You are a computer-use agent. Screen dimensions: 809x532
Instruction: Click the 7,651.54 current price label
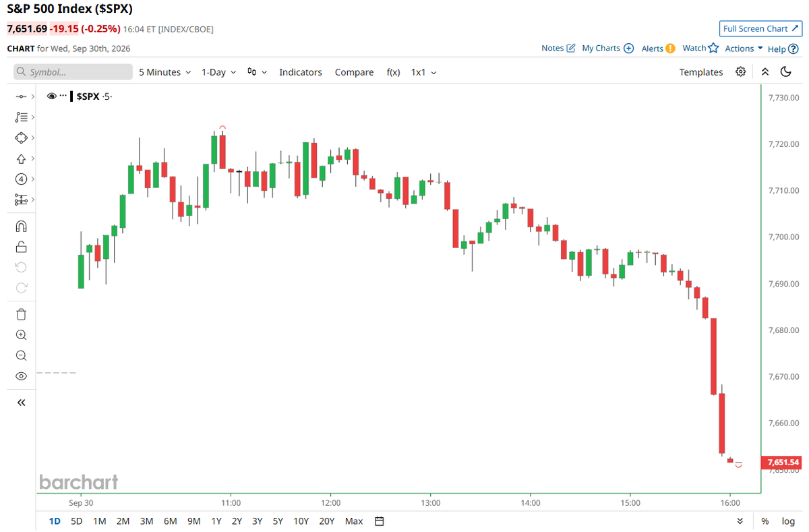[x=782, y=463]
